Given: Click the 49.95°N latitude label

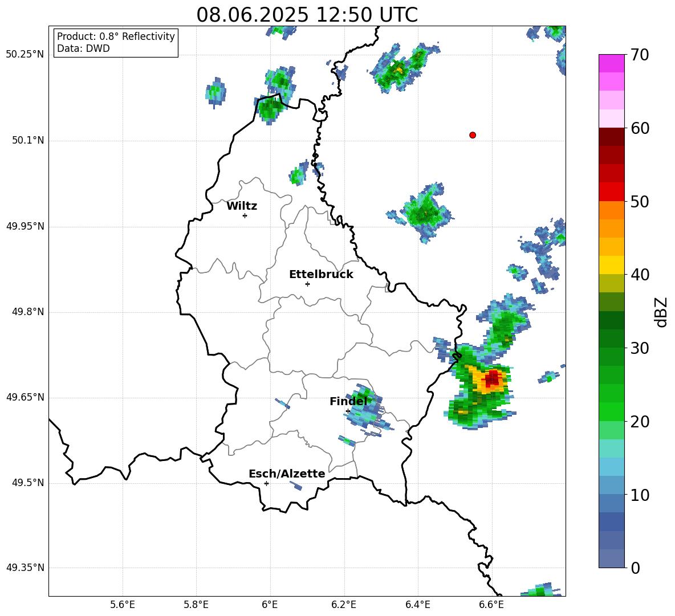Looking at the screenshot, I should 25,226.
